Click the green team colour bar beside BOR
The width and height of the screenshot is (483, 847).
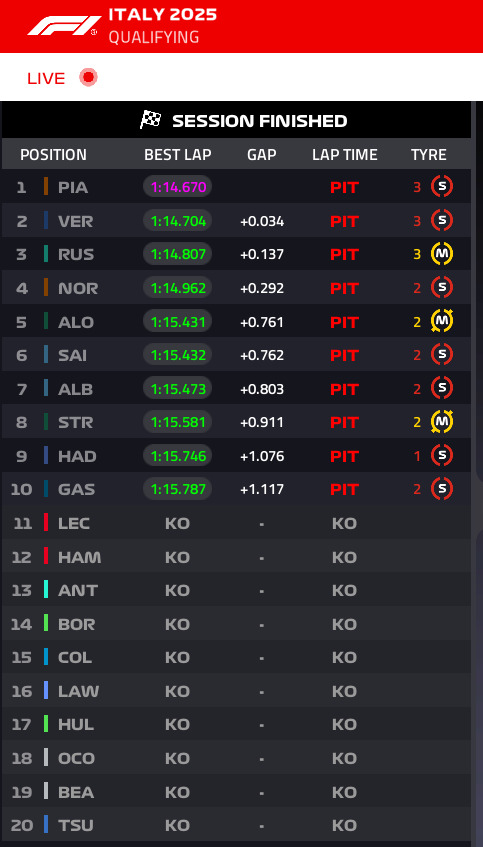click(46, 623)
